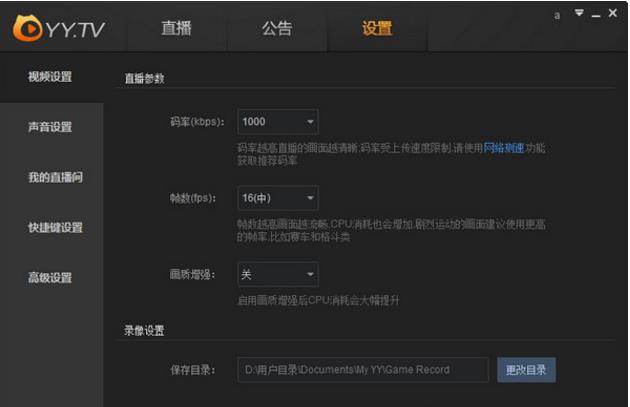Expand the 帧数(fps) dropdown showing 16(中)

click(x=278, y=198)
